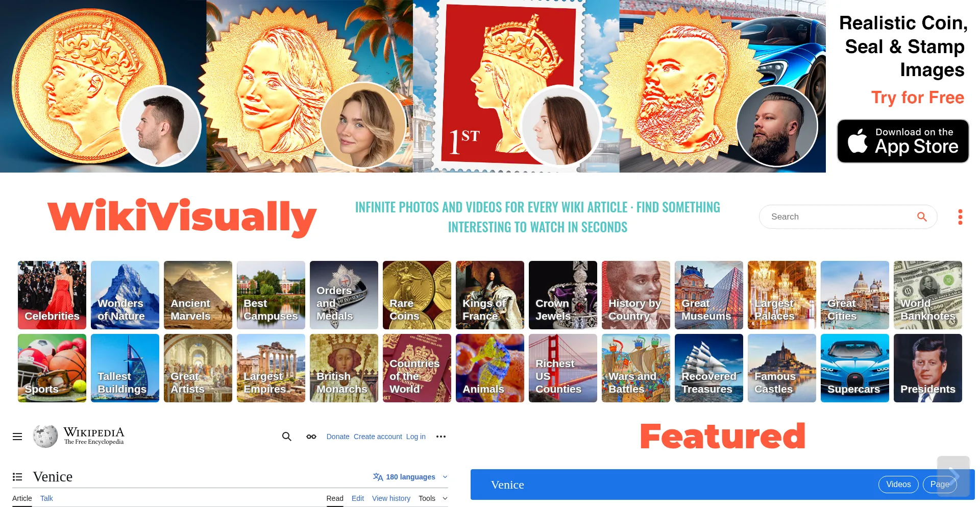980x507 pixels.
Task: Click the search magnifier icon in WikiVisually search box
Action: [922, 217]
